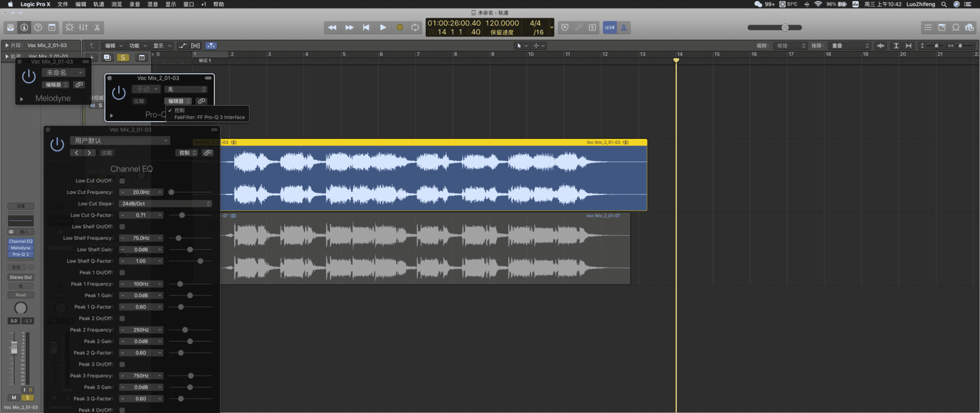Mute channel strip with M button

pyautogui.click(x=14, y=398)
